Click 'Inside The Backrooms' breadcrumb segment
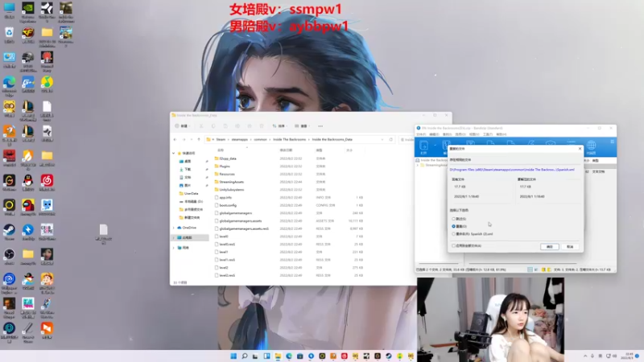 289,139
